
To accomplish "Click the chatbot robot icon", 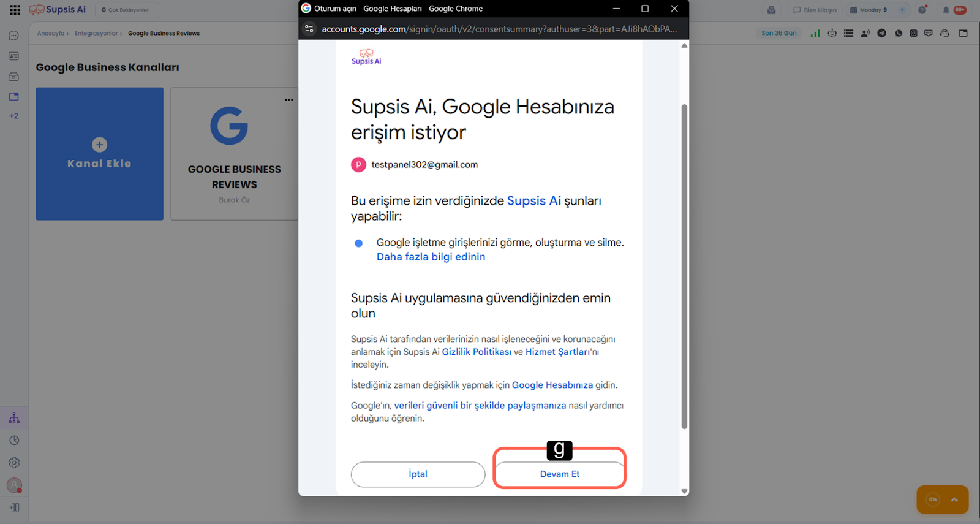I will 832,33.
